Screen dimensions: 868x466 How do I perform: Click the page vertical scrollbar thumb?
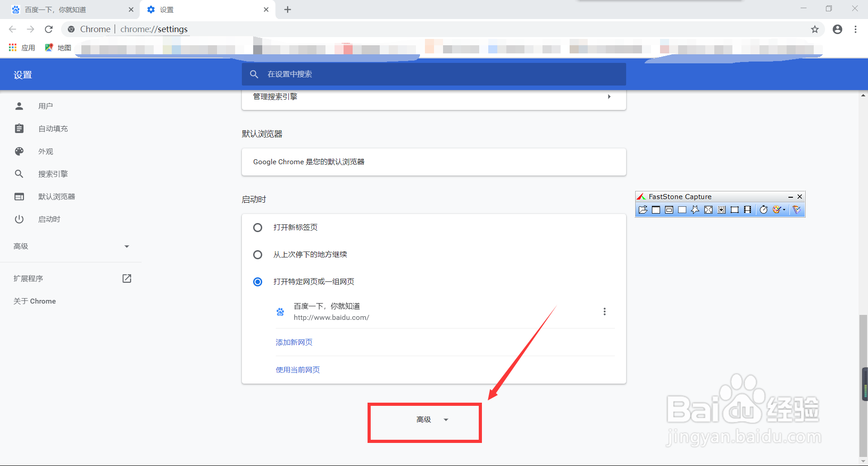(x=863, y=386)
